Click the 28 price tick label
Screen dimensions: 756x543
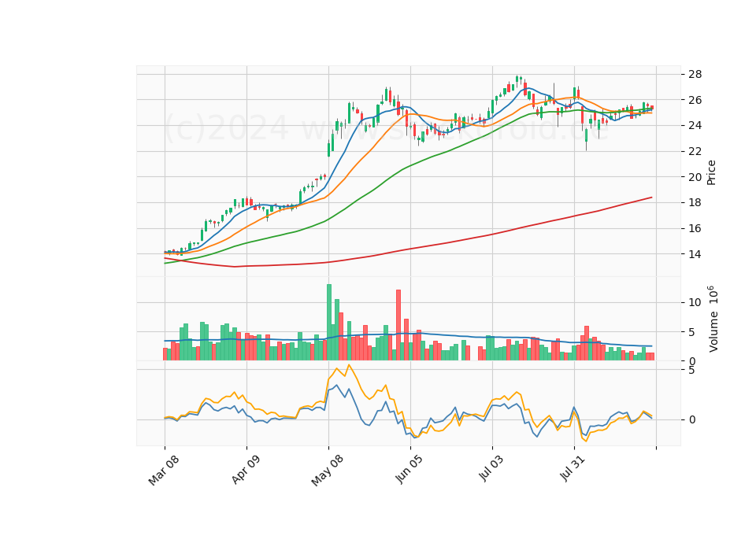tap(695, 74)
